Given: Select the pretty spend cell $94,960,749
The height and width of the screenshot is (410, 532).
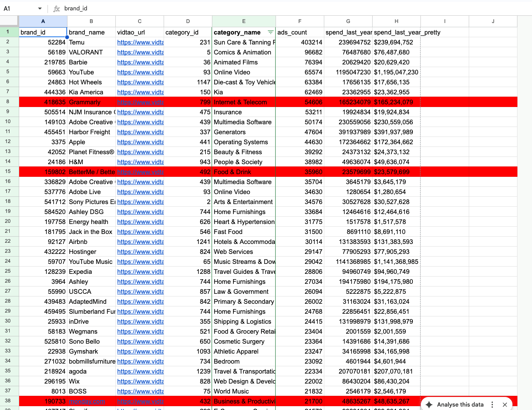Looking at the screenshot, I should click(396, 272).
